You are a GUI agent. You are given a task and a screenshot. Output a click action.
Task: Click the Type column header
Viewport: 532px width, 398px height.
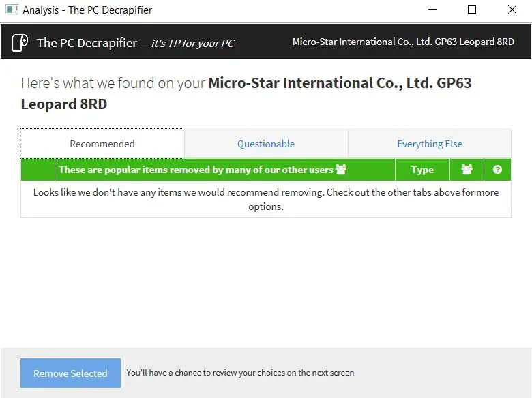[x=422, y=170]
